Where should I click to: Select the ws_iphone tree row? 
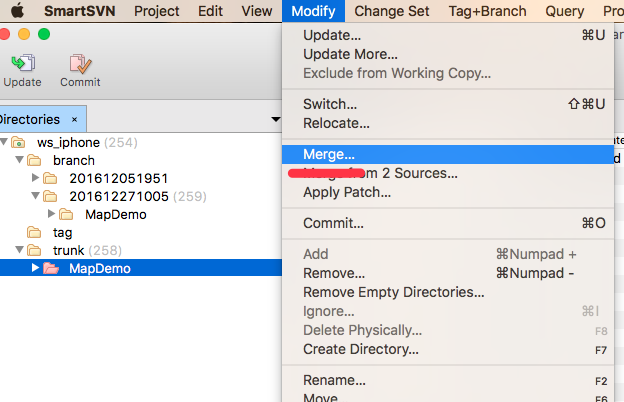pos(141,142)
